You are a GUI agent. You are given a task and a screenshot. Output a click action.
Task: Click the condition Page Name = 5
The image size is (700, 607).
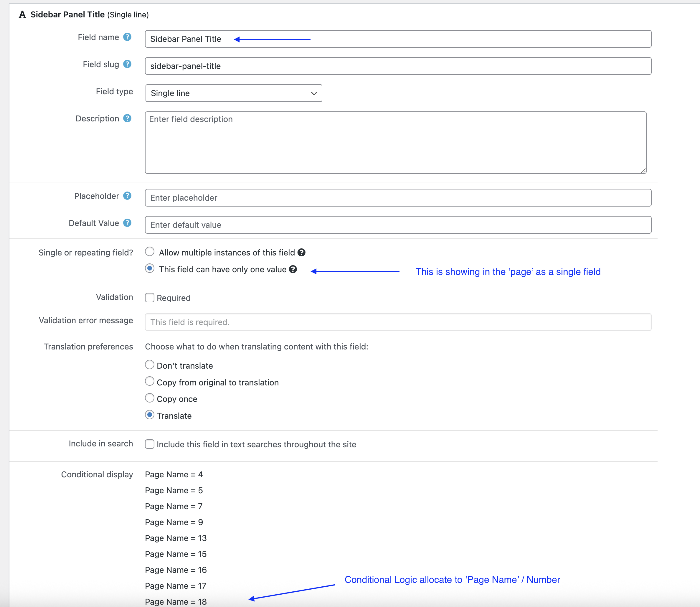pos(174,491)
